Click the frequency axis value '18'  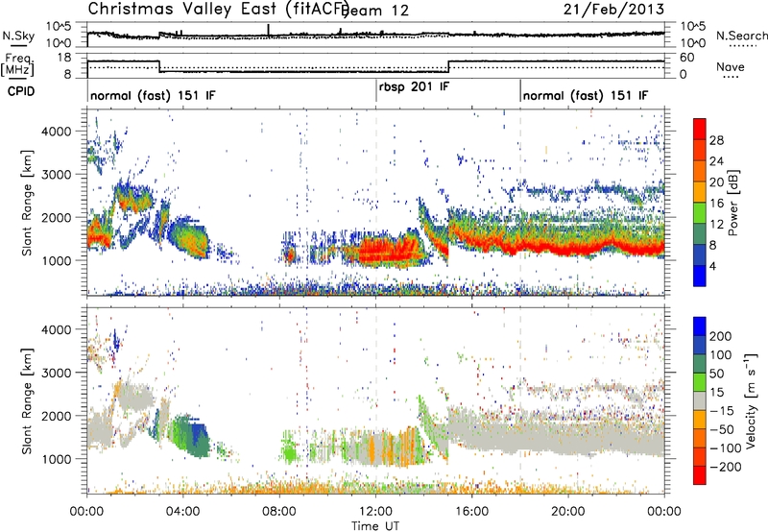click(x=64, y=57)
